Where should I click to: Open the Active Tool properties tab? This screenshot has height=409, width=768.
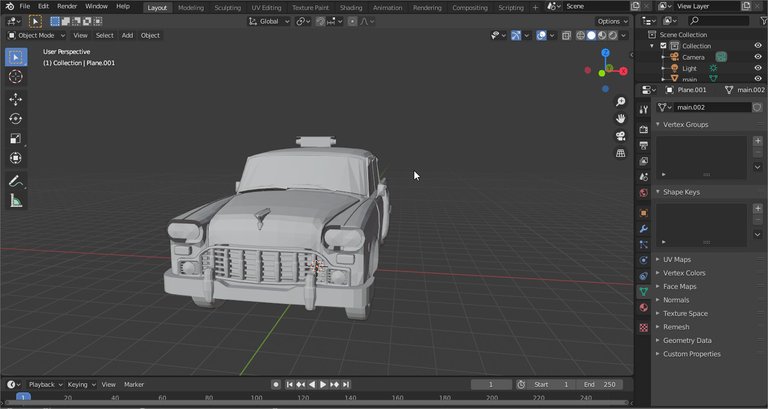pos(644,110)
